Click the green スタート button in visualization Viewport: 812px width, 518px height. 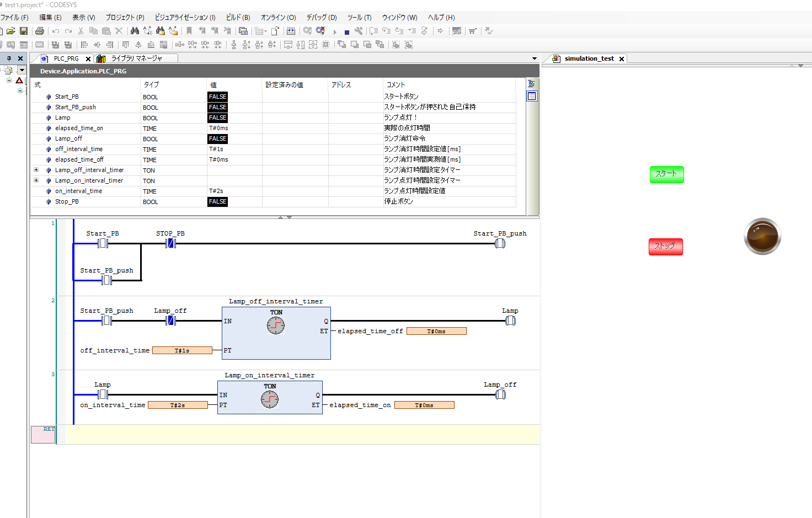666,174
